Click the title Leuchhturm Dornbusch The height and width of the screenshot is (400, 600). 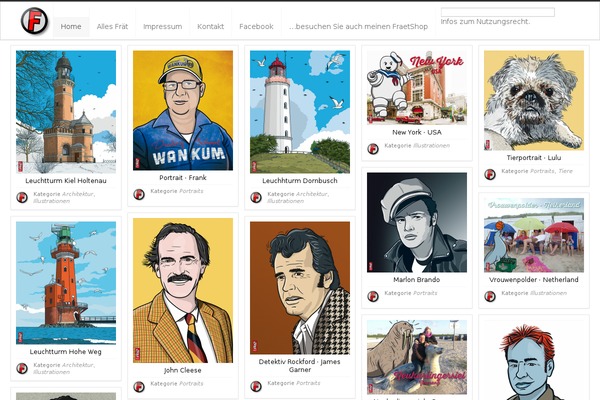(300, 181)
